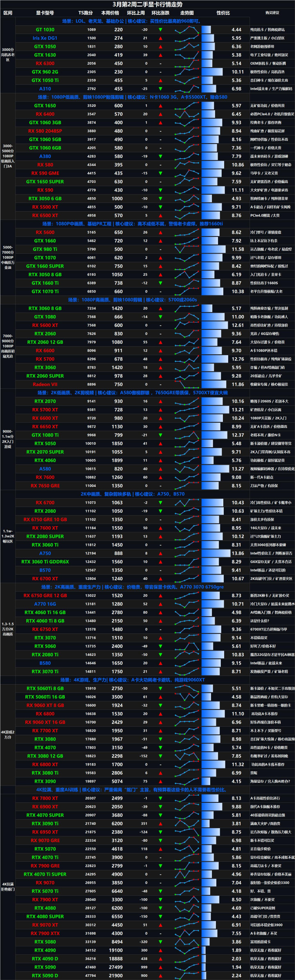Open the trend sparkline for GTX 1050
Image resolution: width=295 pixels, height=980 pixels.
[x=187, y=47]
